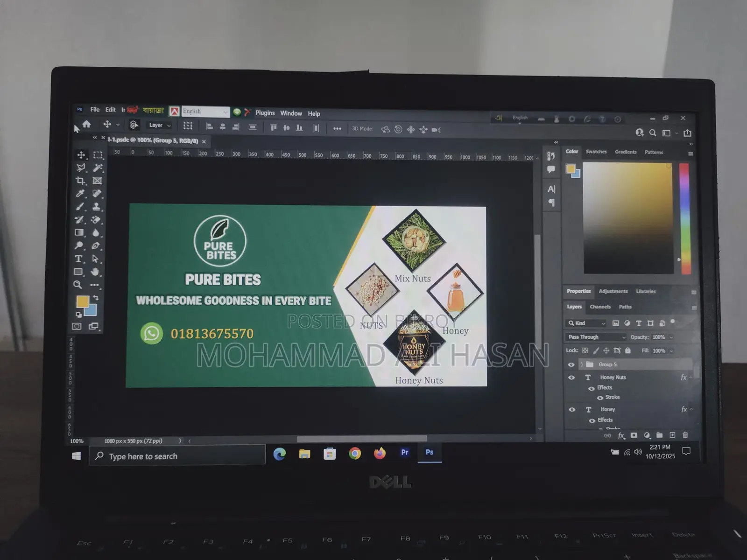Toggle Quick Mask mode
Screen dimensions: 747x560
[77, 326]
